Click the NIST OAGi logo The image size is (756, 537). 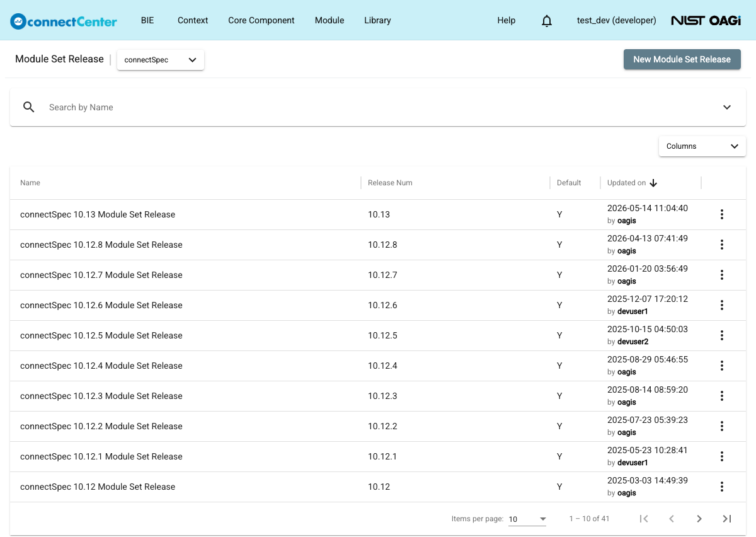click(x=706, y=21)
